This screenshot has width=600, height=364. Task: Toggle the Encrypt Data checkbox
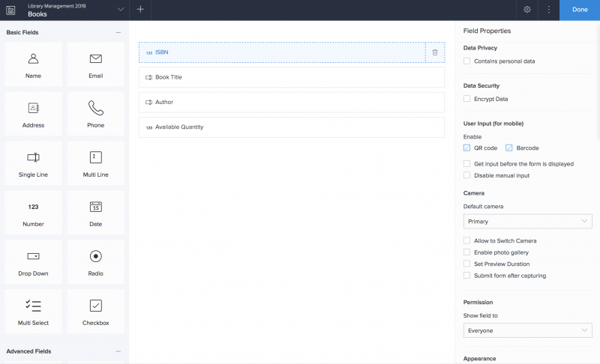point(467,99)
